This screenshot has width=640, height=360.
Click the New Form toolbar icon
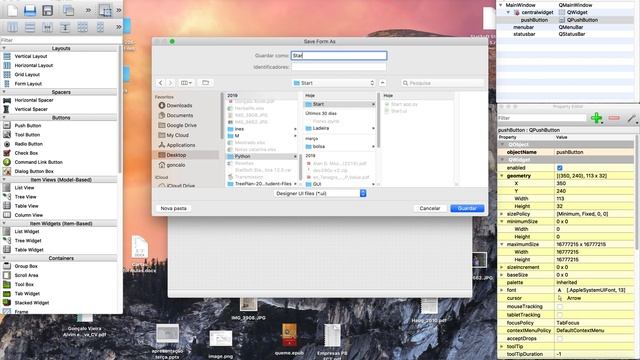[x=12, y=10]
